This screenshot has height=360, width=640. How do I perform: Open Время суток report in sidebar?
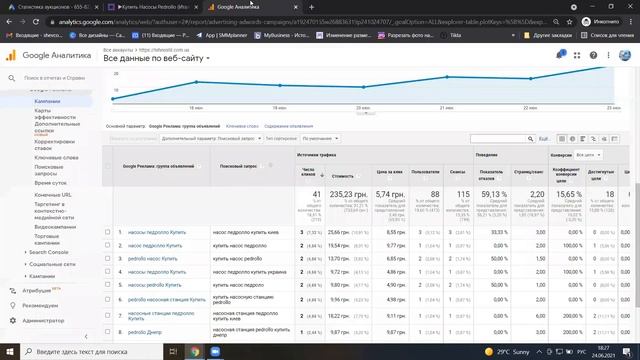pos(50,183)
